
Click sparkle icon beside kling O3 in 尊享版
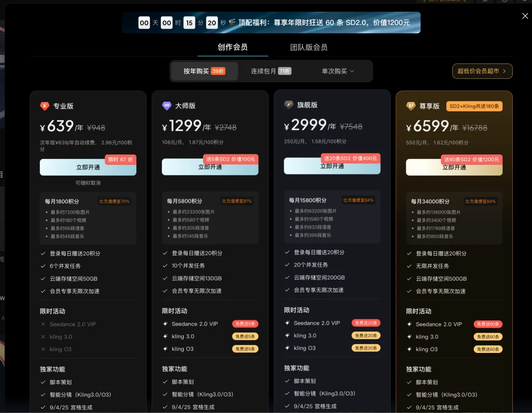click(409, 349)
